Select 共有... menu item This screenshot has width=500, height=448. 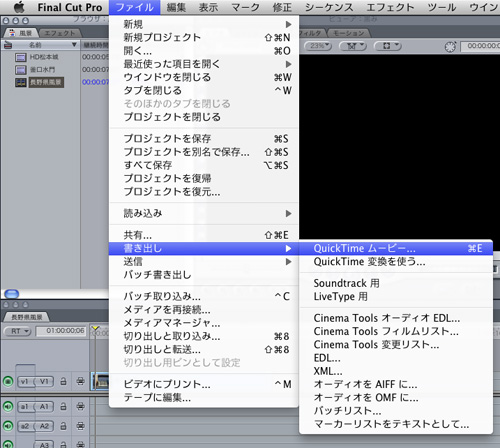204,235
